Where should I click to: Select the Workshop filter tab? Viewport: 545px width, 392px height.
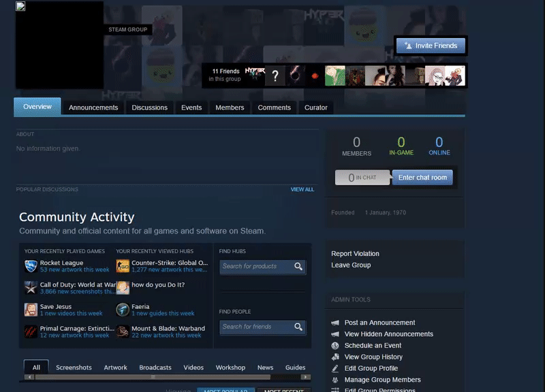[230, 367]
